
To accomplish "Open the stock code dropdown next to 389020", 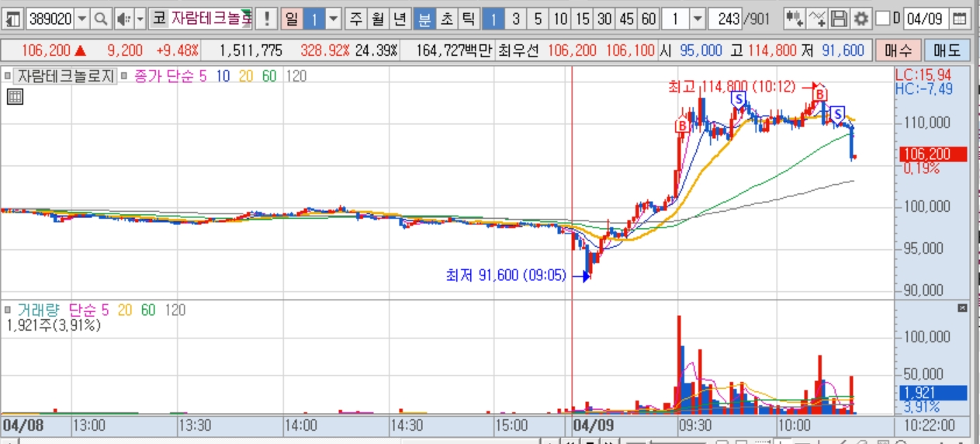I will coord(81,18).
